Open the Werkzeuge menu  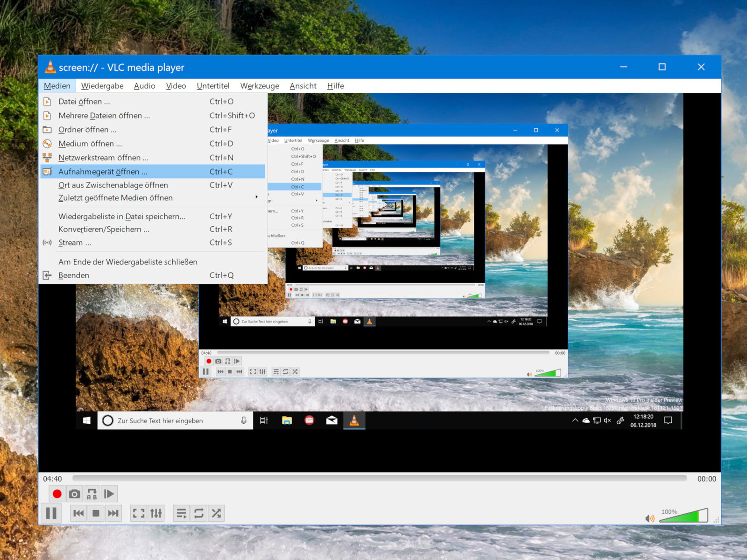coord(260,86)
